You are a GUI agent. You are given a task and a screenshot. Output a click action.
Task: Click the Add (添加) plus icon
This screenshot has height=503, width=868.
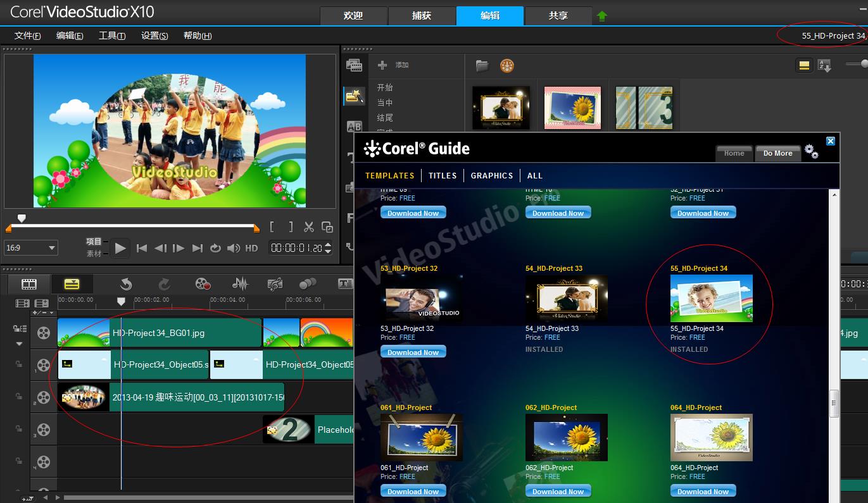pos(382,65)
